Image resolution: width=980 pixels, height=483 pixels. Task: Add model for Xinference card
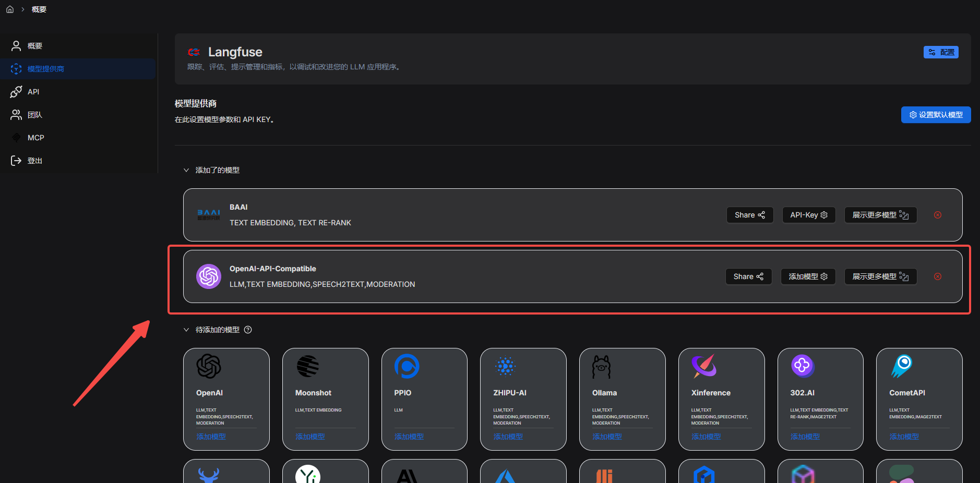[706, 437]
